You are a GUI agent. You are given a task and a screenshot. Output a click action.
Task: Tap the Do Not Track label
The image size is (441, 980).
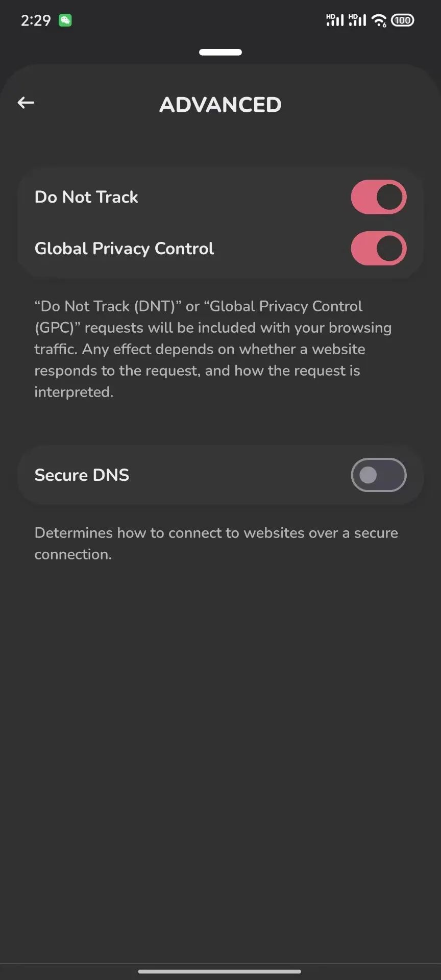[86, 197]
